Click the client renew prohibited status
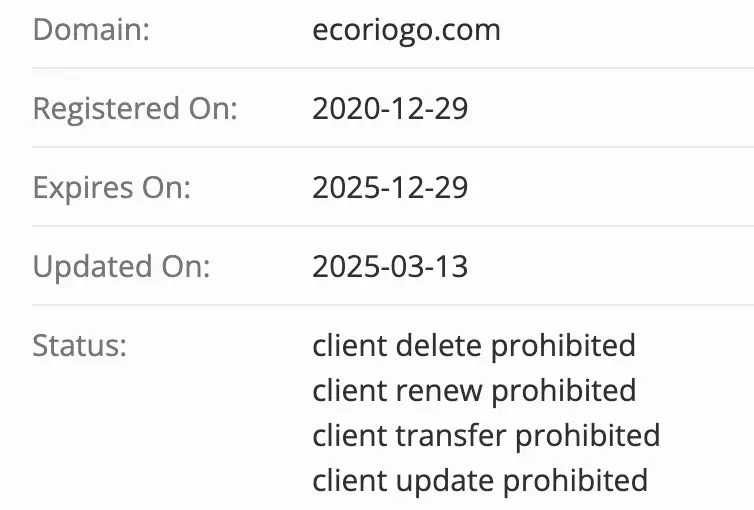Image resolution: width=754 pixels, height=510 pixels. [x=474, y=389]
